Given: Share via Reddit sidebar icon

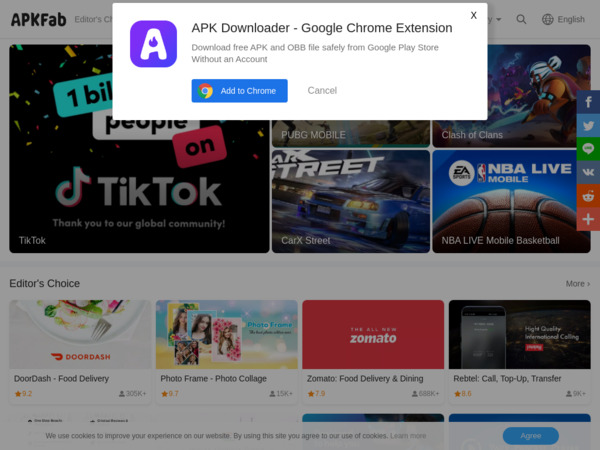Looking at the screenshot, I should tap(588, 196).
